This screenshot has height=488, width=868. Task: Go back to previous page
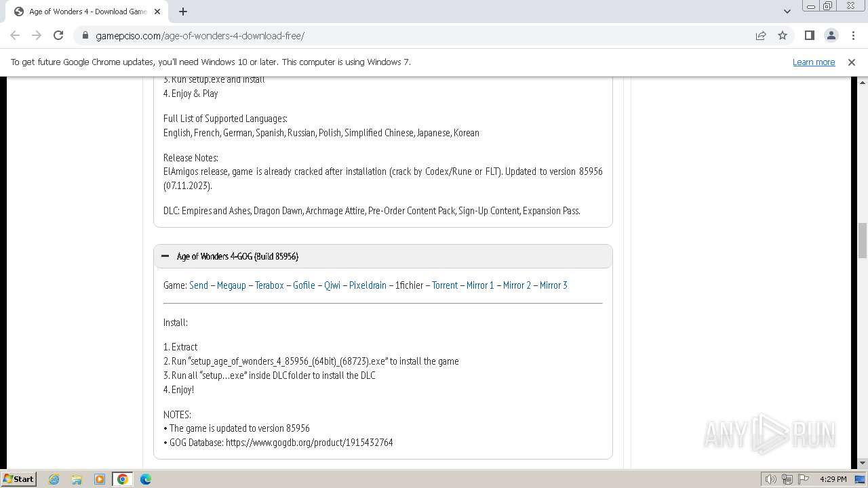15,35
